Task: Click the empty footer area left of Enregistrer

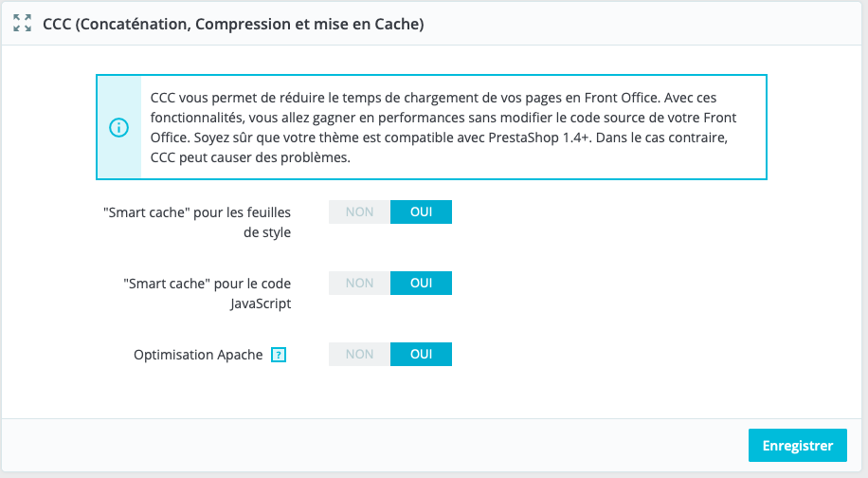Action: click(379, 446)
